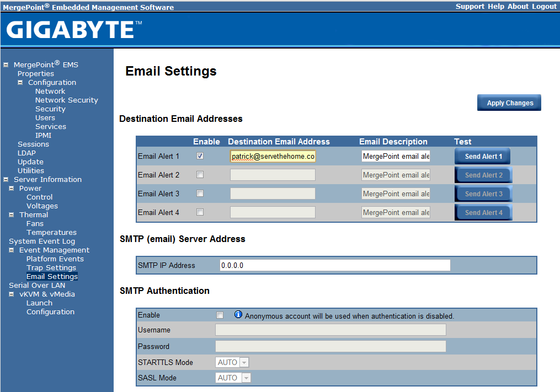Open the Network item under Configuration
The image size is (560, 392).
[50, 92]
